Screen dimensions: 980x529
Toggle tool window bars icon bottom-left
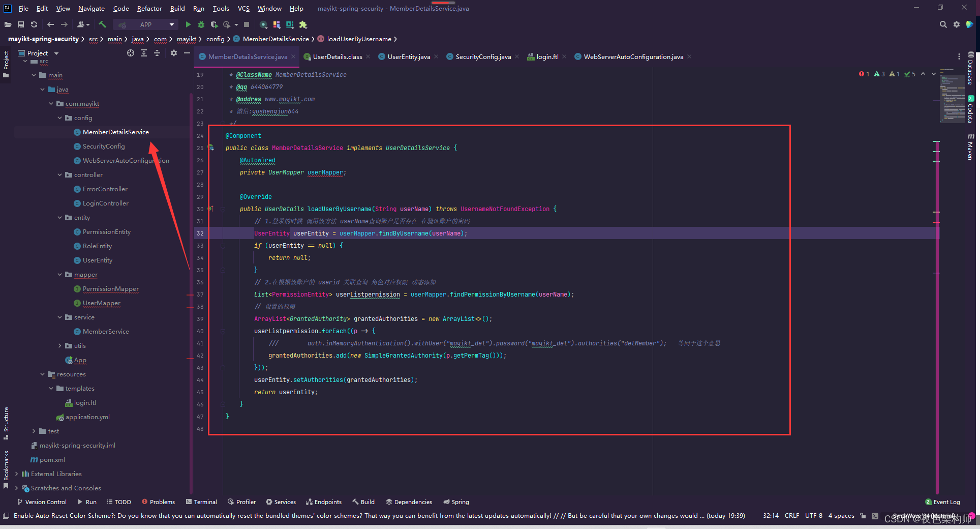(x=6, y=516)
